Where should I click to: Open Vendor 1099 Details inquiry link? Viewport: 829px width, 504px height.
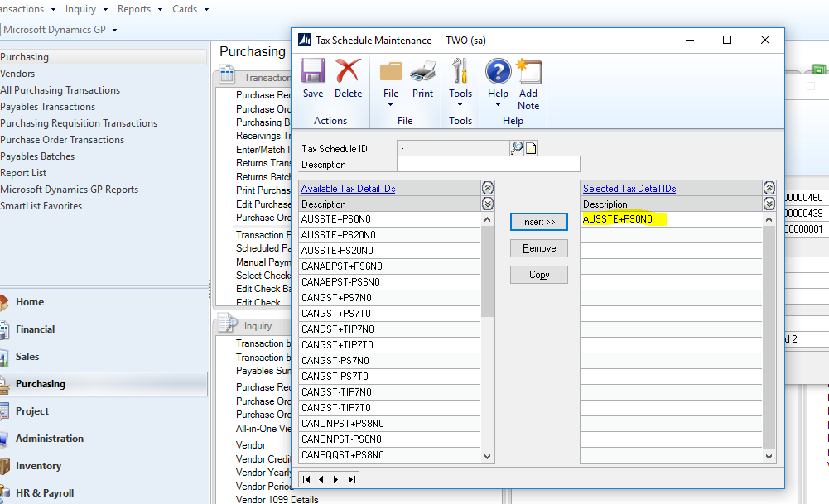(x=277, y=499)
